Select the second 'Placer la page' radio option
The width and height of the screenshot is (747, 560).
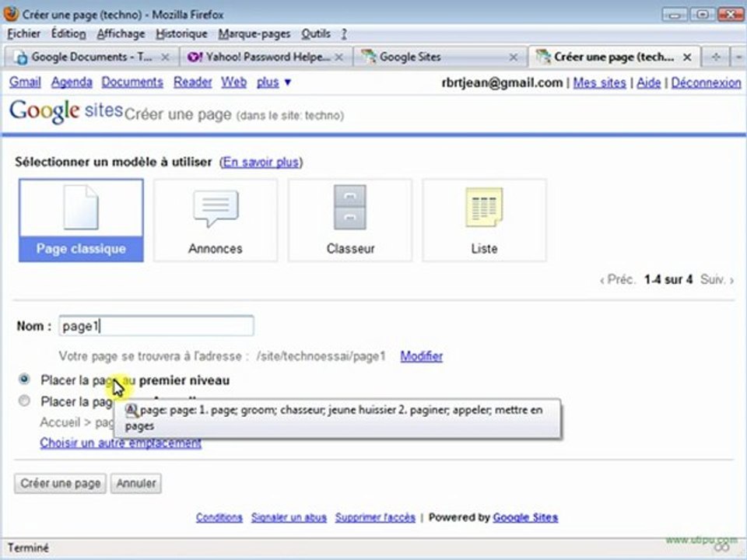[x=24, y=401]
